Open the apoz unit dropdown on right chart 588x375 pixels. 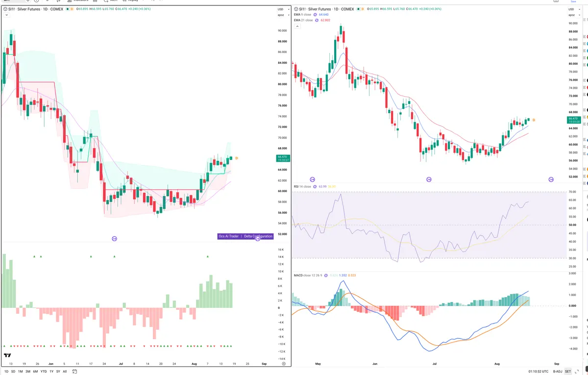(x=572, y=15)
